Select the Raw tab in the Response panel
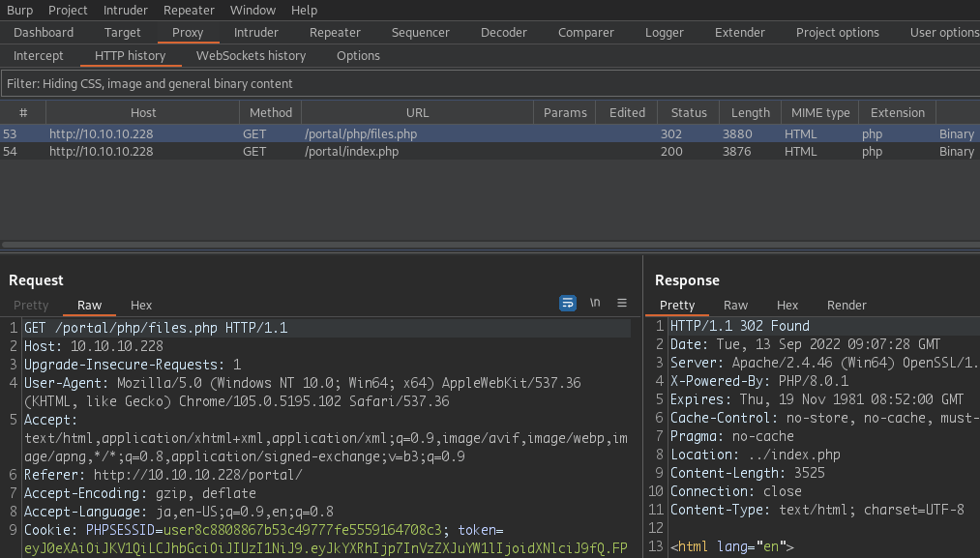This screenshot has height=558, width=980. (x=735, y=305)
